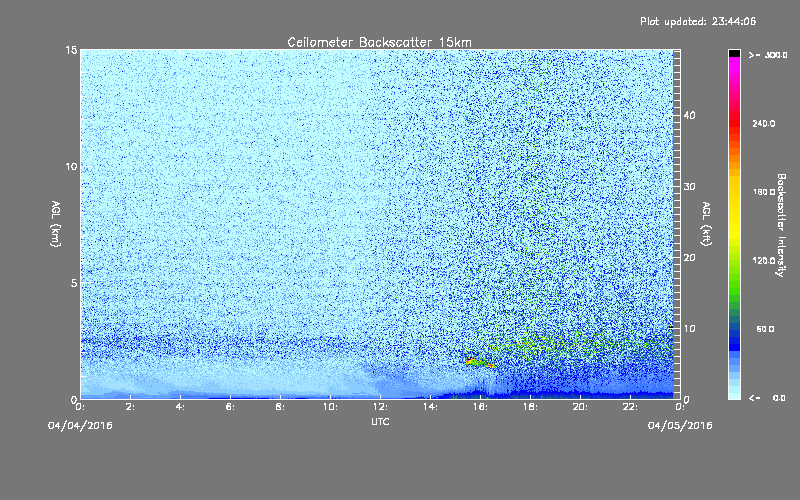Viewport: 800px width, 500px height.
Task: Click the 10: hour tick on the time axis
Action: click(330, 407)
